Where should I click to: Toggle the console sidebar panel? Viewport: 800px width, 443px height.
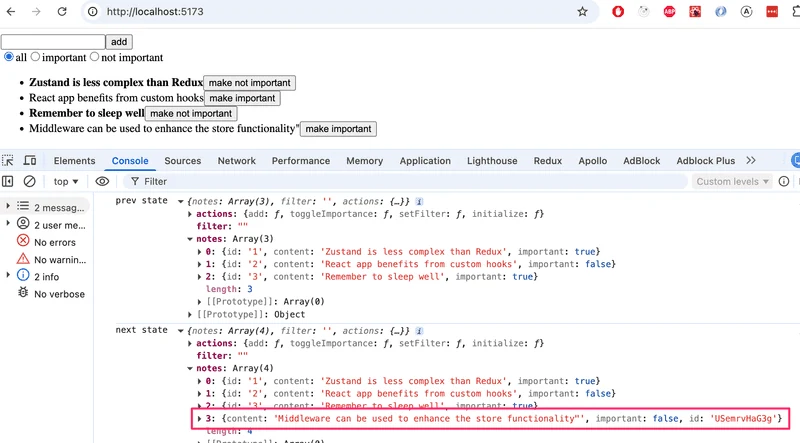(x=8, y=181)
